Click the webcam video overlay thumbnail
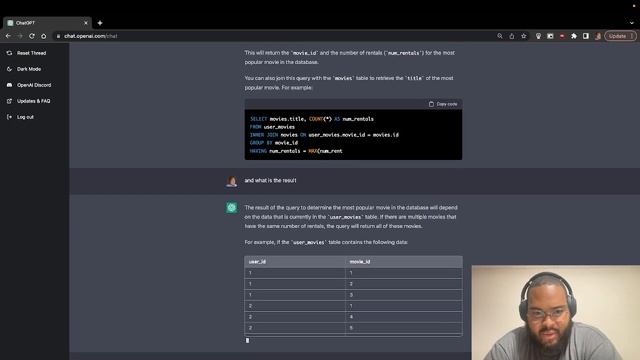 (556, 313)
